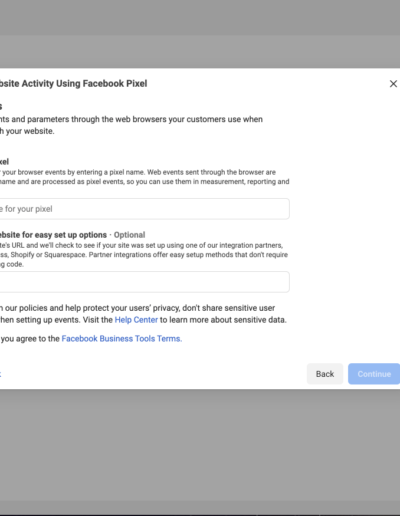Click the 'Optional' label beside website heading
The width and height of the screenshot is (400, 516).
pos(129,235)
